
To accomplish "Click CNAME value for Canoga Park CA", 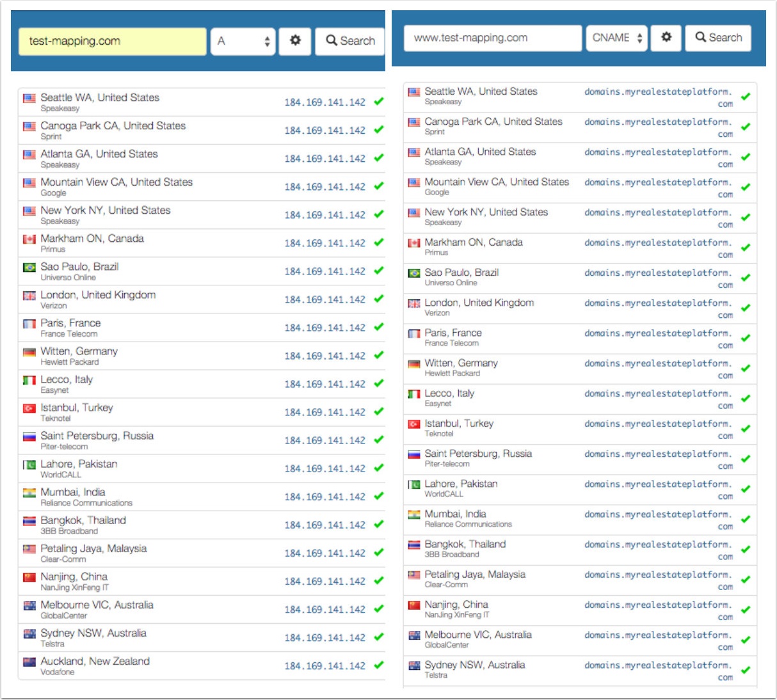I will pos(659,127).
